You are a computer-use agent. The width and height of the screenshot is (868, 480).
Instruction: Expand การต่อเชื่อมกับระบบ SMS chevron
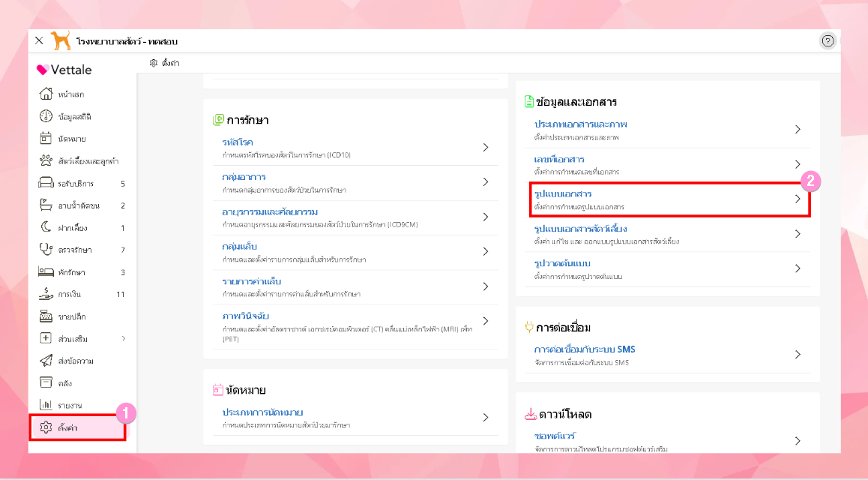click(x=798, y=354)
